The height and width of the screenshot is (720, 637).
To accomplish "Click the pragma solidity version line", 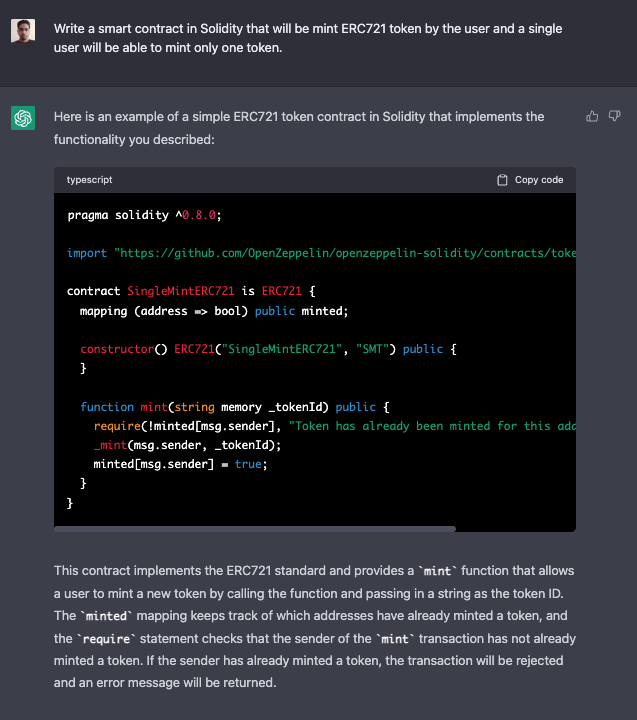I will [143, 215].
